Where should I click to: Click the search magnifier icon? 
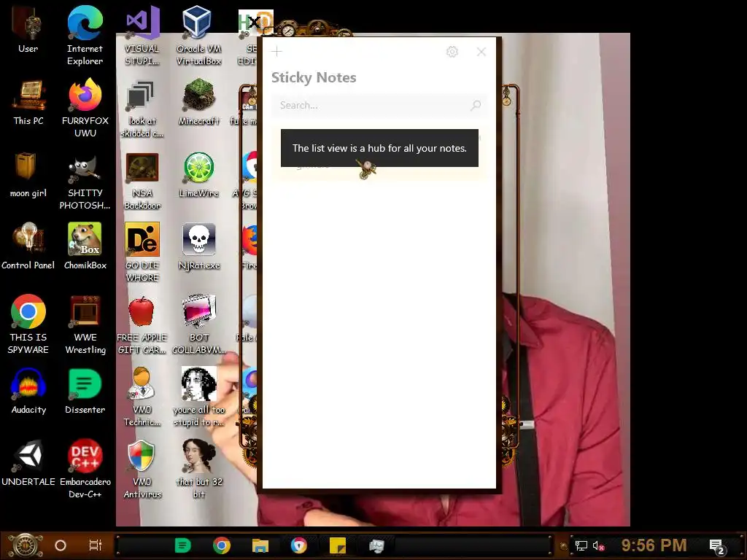tap(476, 105)
